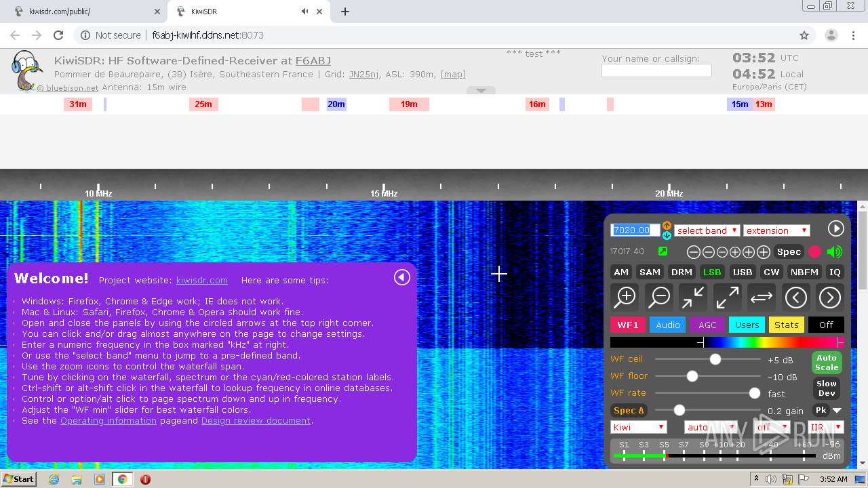Screen dimensions: 868x488
Task: Click the orange up-arrow frequency step icon
Action: (x=667, y=225)
